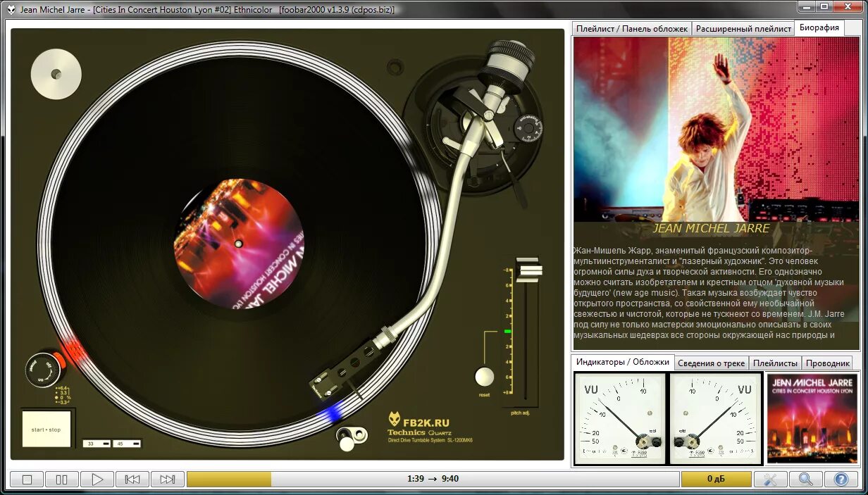The image size is (868, 495).
Task: Click the seek bar progress slider
Action: tap(433, 480)
